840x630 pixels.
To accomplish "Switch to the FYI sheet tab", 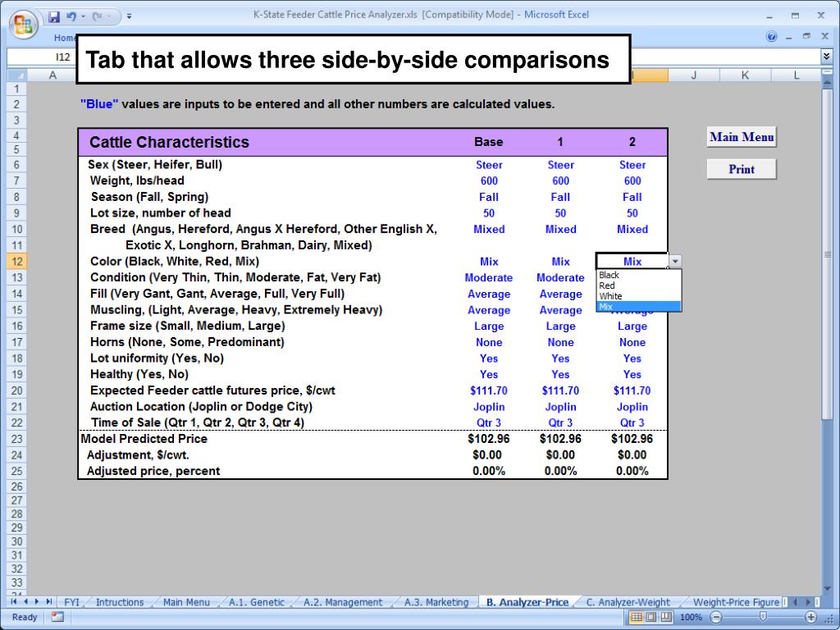I will click(72, 602).
